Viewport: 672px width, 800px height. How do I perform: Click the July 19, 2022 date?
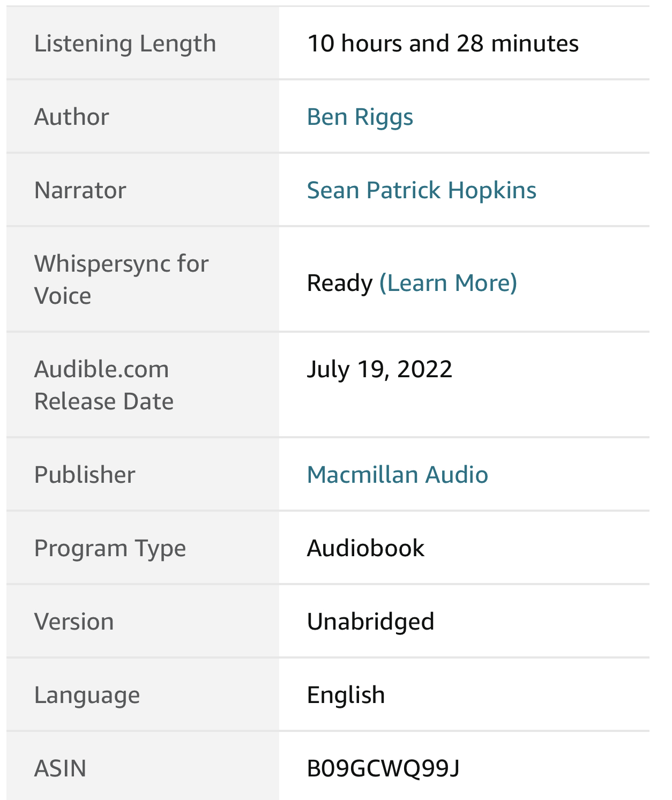point(379,369)
